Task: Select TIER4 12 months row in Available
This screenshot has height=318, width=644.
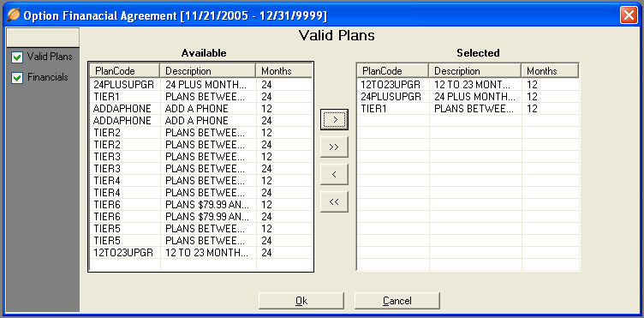Action: pos(201,180)
